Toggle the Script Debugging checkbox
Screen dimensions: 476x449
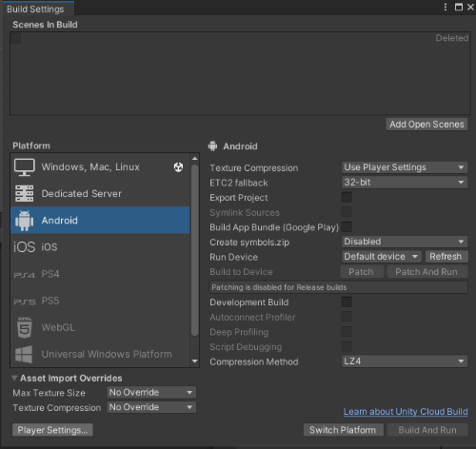coord(347,346)
